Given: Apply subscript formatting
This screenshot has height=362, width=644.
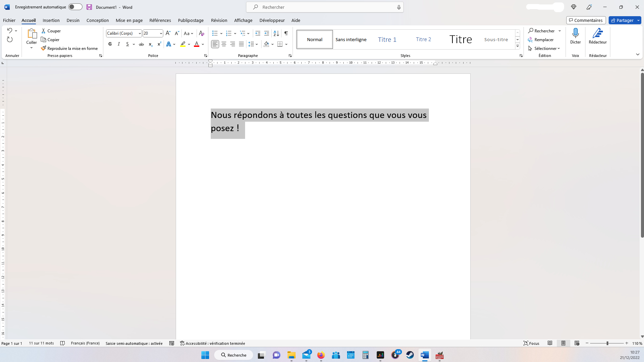Looking at the screenshot, I should [x=150, y=44].
